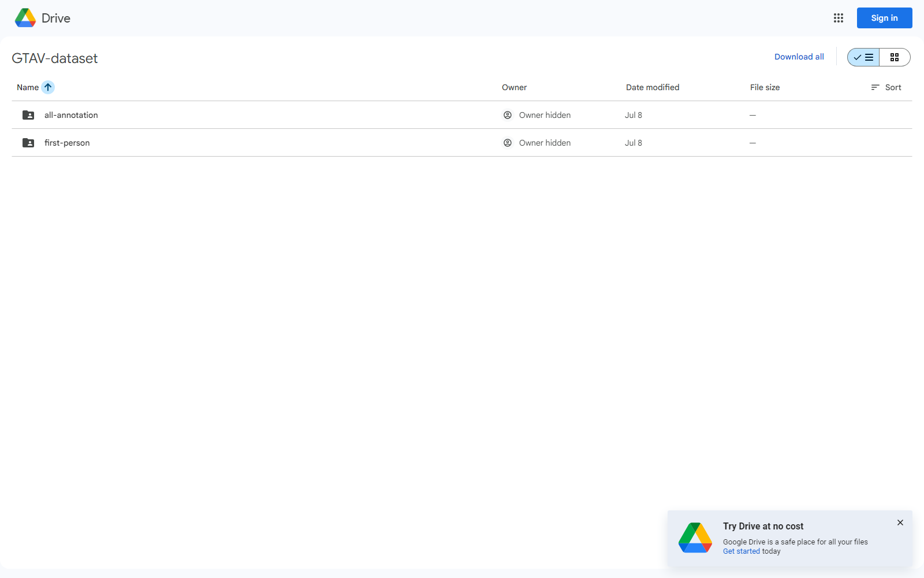Click the Google Drive logo icon
Viewport: 924px width, 578px height.
point(25,18)
